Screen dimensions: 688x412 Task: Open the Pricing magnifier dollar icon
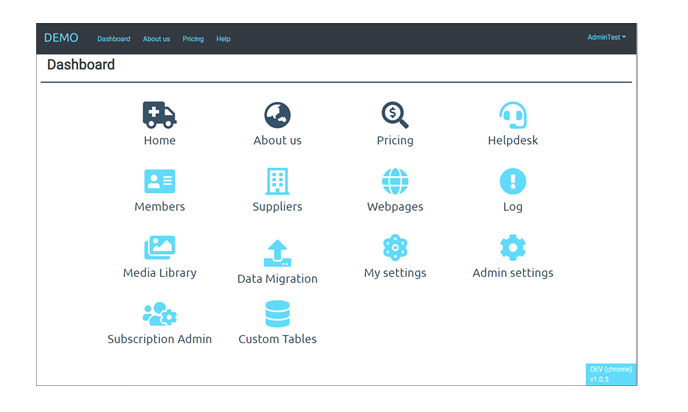point(395,115)
